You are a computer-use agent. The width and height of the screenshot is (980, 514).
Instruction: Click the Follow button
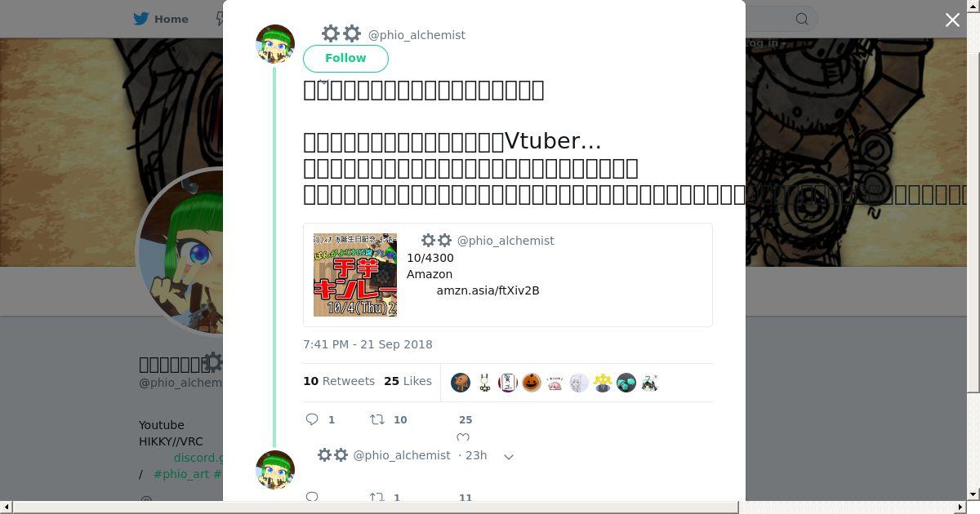[x=345, y=59]
